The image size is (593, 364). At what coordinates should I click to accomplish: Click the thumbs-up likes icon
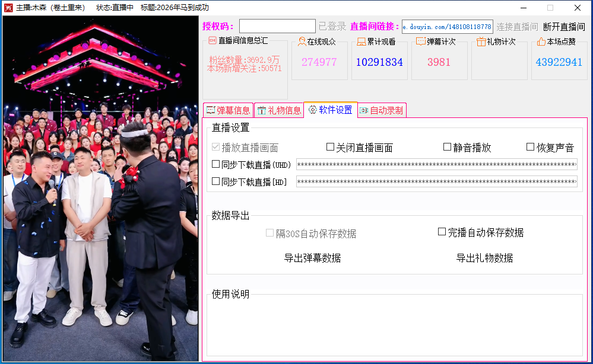pos(541,41)
